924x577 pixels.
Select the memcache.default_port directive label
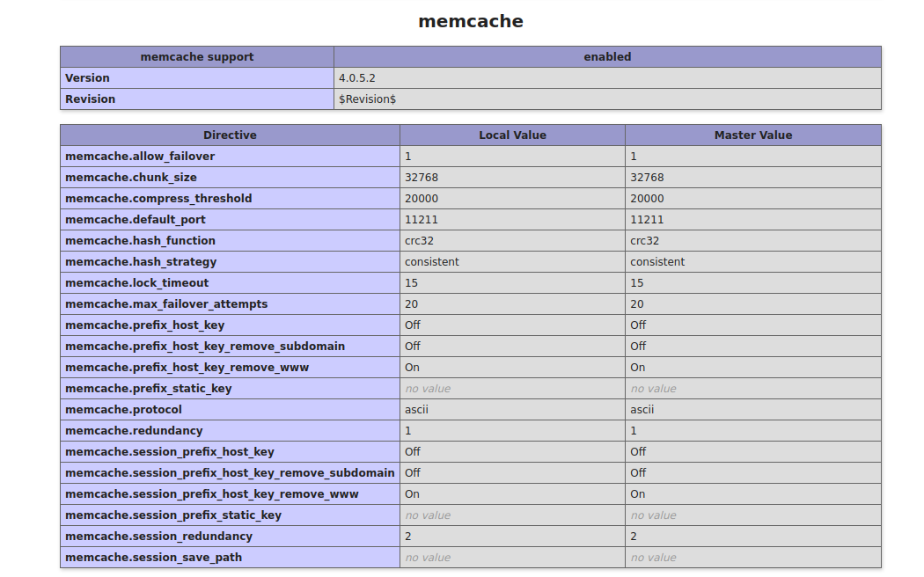[x=136, y=220]
